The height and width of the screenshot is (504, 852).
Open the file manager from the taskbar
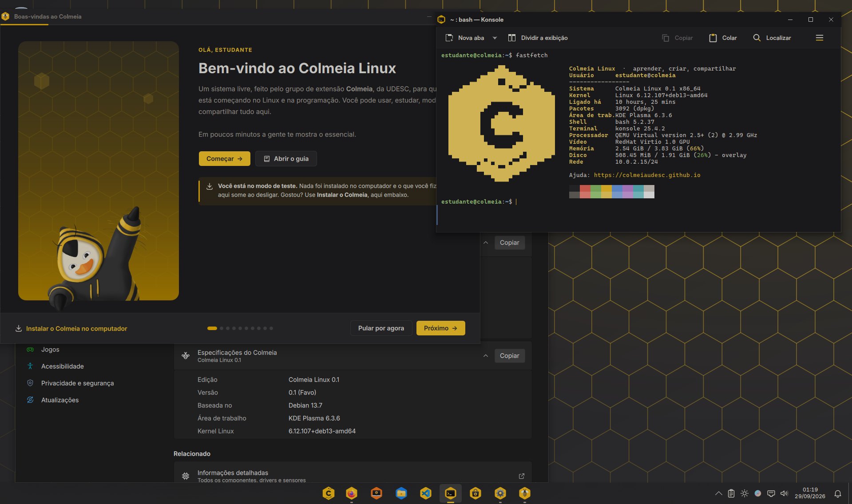401,493
